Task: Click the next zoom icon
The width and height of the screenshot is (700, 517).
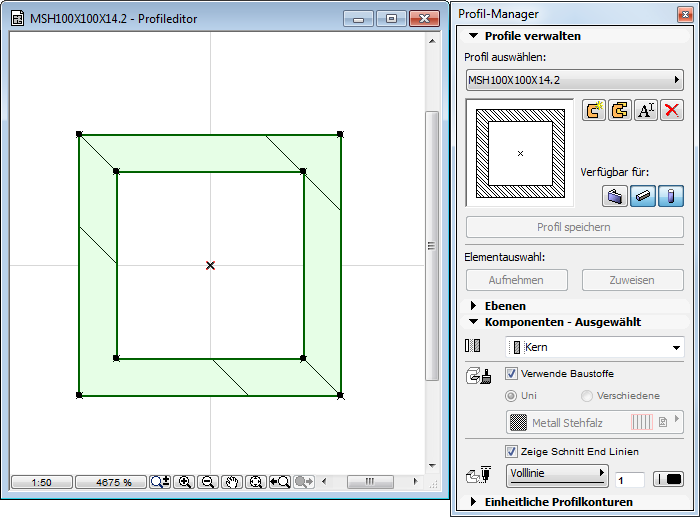Action: click(x=304, y=482)
